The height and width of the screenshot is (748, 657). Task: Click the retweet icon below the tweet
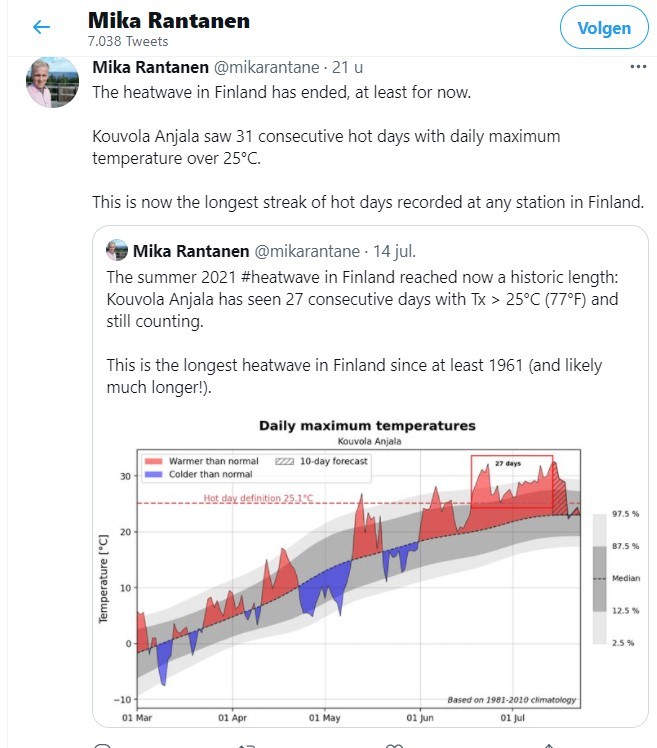pos(247,745)
